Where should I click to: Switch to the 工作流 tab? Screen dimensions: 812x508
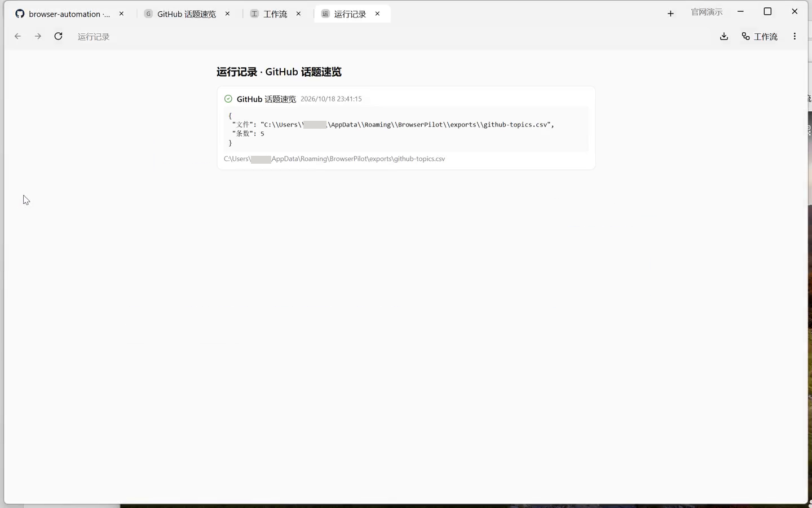[276, 14]
